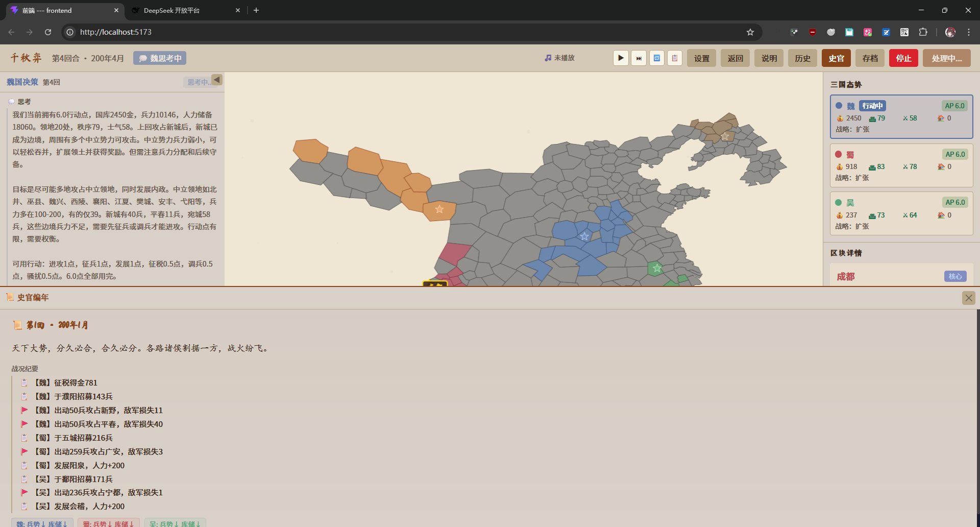Bookmark this page with the star icon
The width and height of the screenshot is (980, 527).
[x=750, y=32]
